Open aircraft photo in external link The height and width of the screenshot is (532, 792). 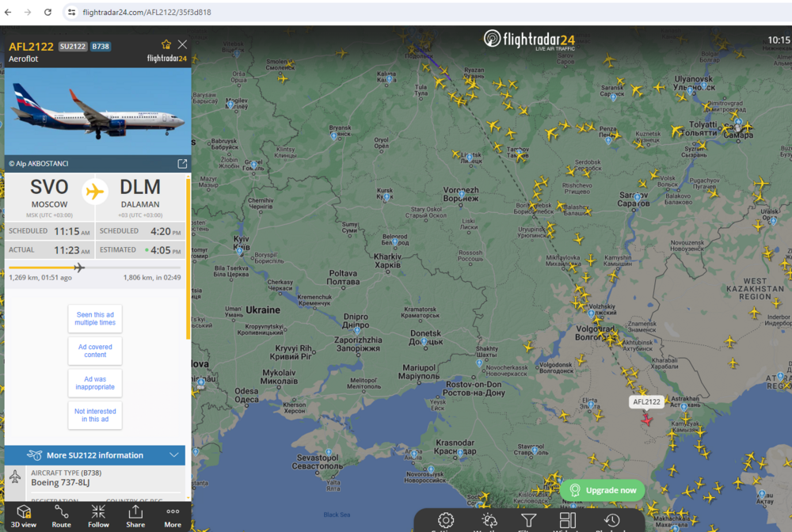tap(182, 164)
